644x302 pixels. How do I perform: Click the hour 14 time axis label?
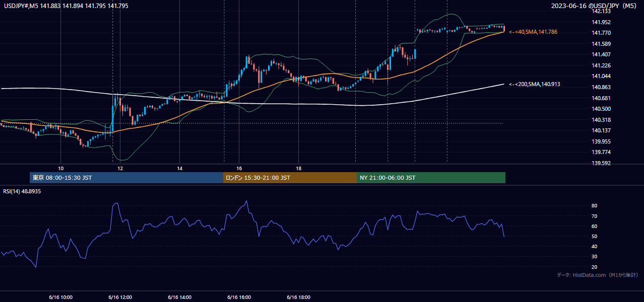pyautogui.click(x=179, y=168)
